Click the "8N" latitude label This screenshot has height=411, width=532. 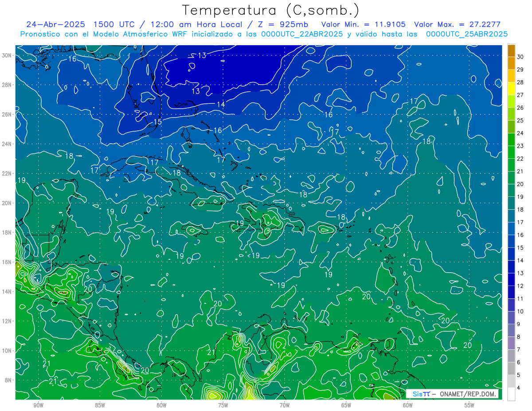click(x=8, y=380)
